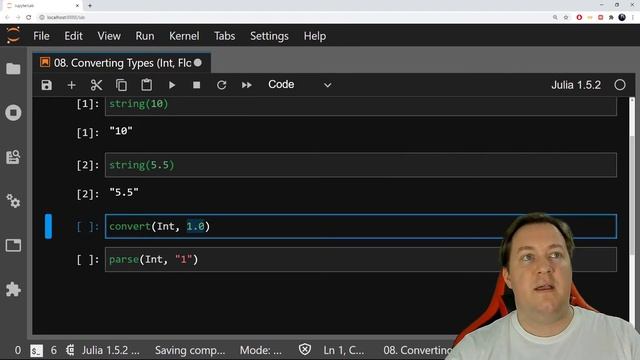Open browser extensions puzzle icon
Screen dimensions: 640x360
[x=611, y=17]
